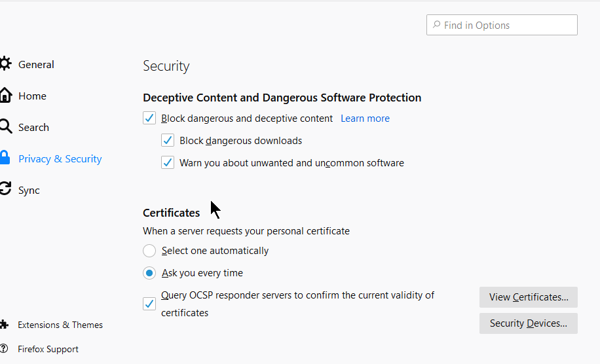This screenshot has width=600, height=364.
Task: Click the Privacy & Security lock icon
Action: point(5,158)
